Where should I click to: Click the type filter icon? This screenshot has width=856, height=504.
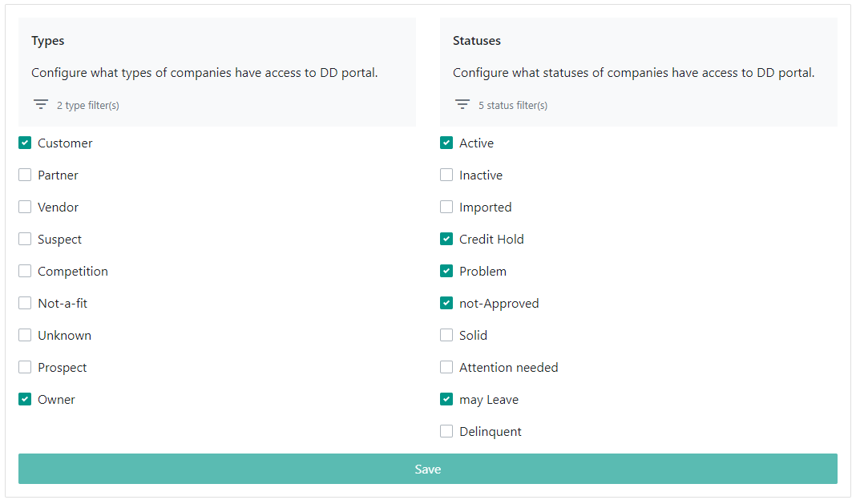click(x=40, y=105)
